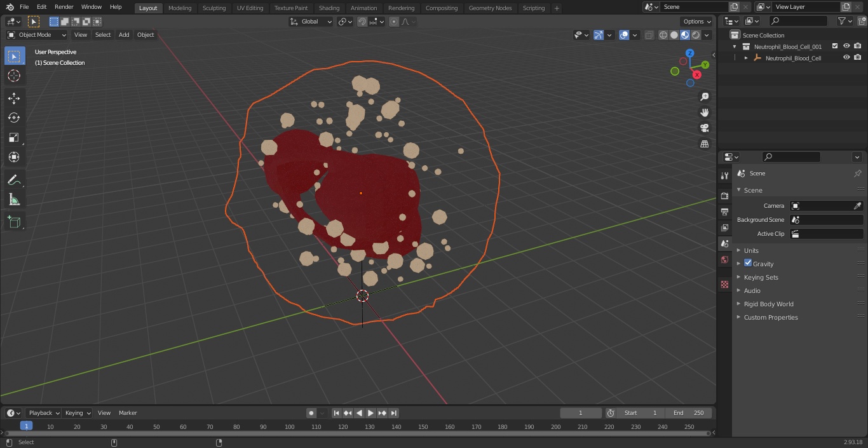Open the Render properties tab
This screenshot has width=868, height=448.
click(724, 196)
